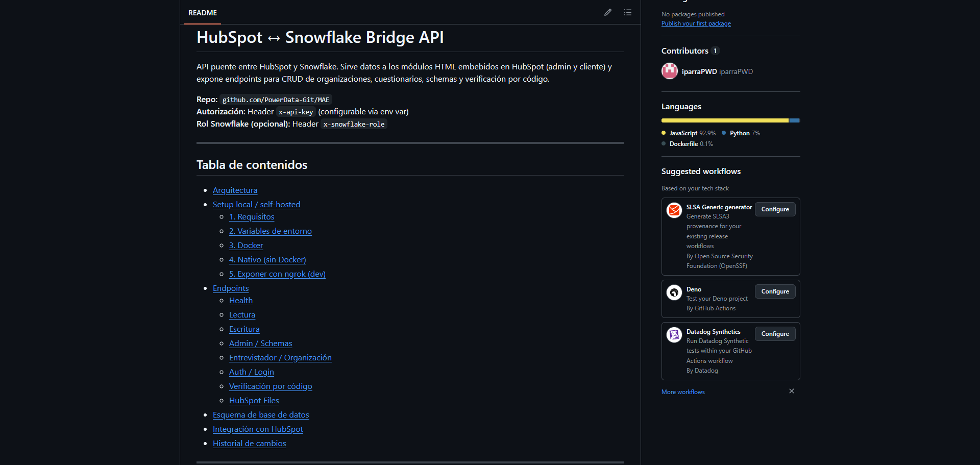Open the Entrevistador / Organización link
This screenshot has width=980, height=465.
tap(280, 357)
